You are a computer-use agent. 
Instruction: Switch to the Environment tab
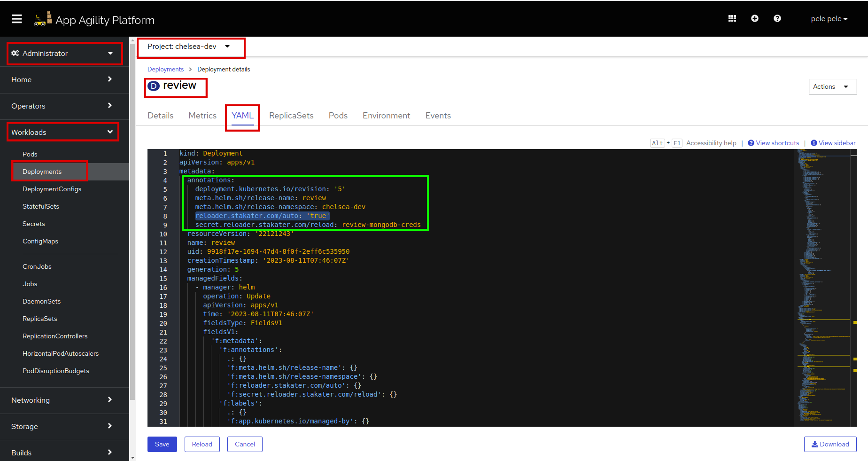[386, 116]
